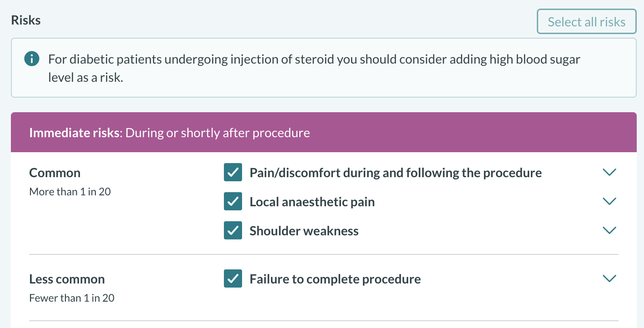This screenshot has height=328, width=644.
Task: Click the Risks section heading
Action: pos(26,20)
